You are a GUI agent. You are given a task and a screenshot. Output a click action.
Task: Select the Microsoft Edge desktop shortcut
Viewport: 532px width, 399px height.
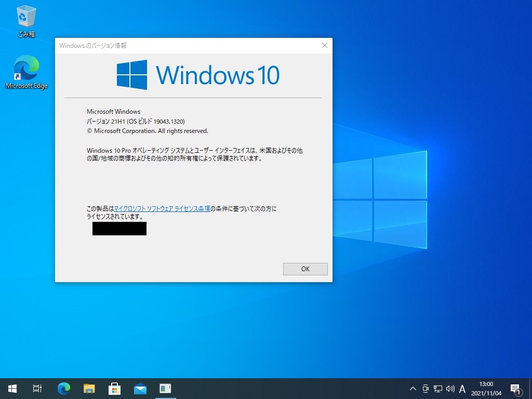tap(26, 72)
